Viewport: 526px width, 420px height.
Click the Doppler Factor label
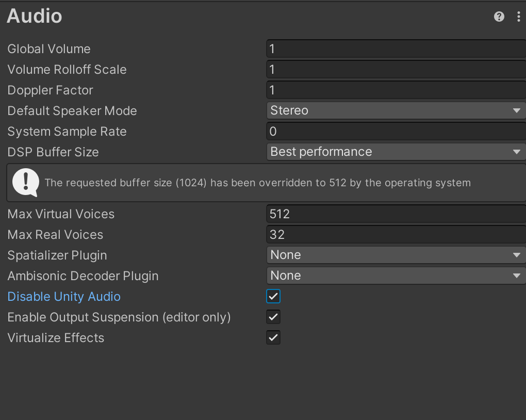click(50, 90)
